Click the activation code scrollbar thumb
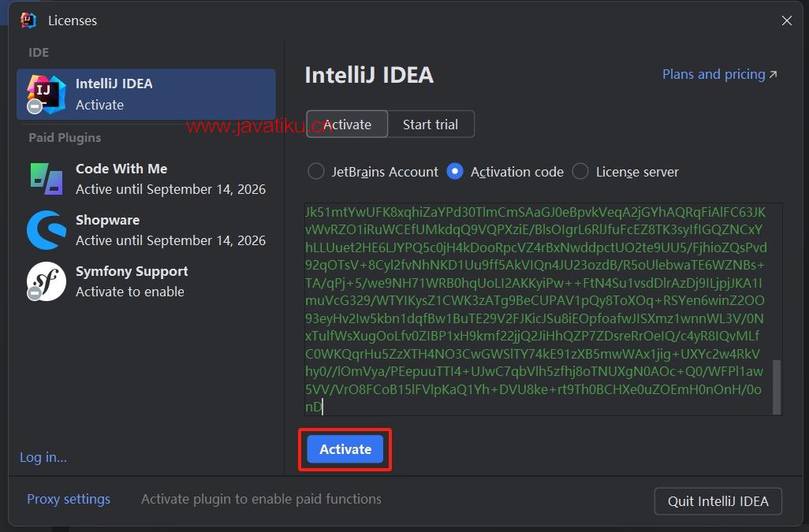This screenshot has width=809, height=532. [x=777, y=387]
